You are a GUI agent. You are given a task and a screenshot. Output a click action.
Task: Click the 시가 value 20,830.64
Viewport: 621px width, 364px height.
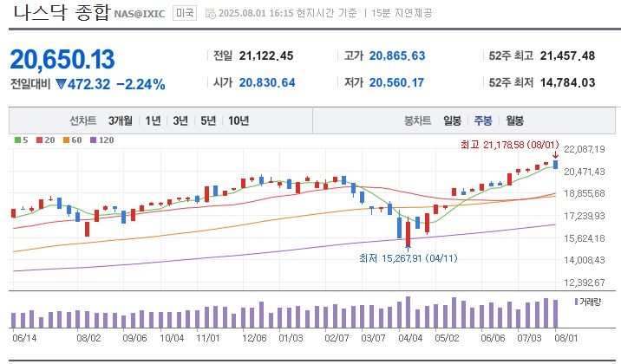pyautogui.click(x=267, y=82)
